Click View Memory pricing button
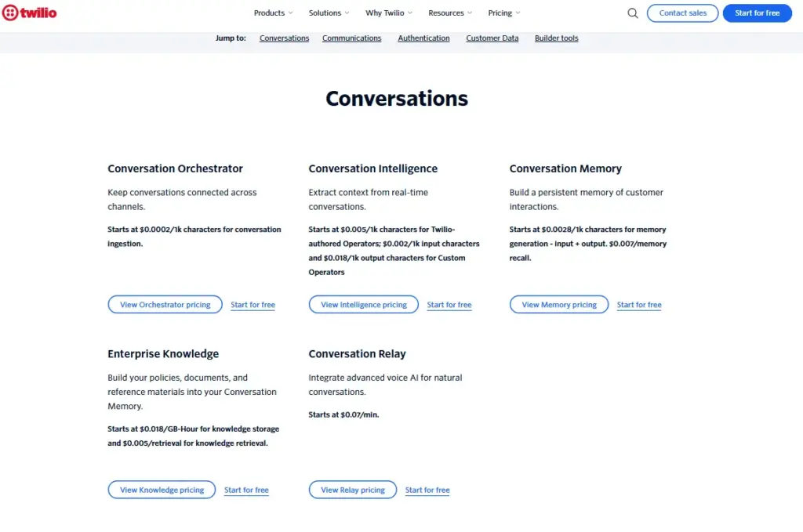Image resolution: width=803 pixels, height=532 pixels. tap(558, 304)
